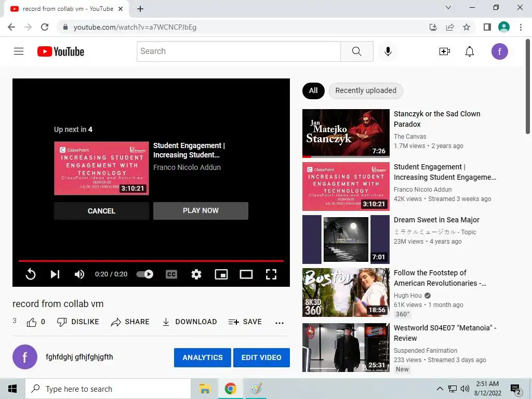Open a new browser tab

coord(140,9)
